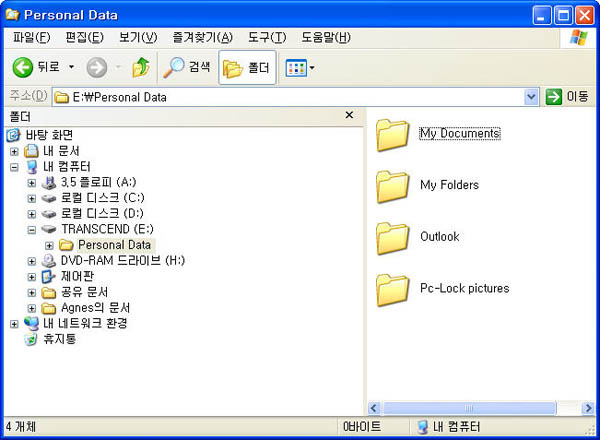Click horizontal scrollbar right arrow

click(588, 408)
